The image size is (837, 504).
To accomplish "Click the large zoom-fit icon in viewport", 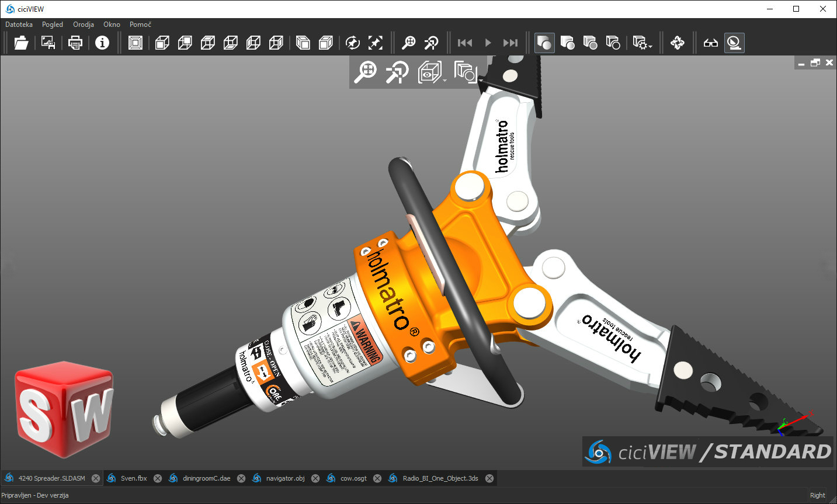I will (366, 72).
